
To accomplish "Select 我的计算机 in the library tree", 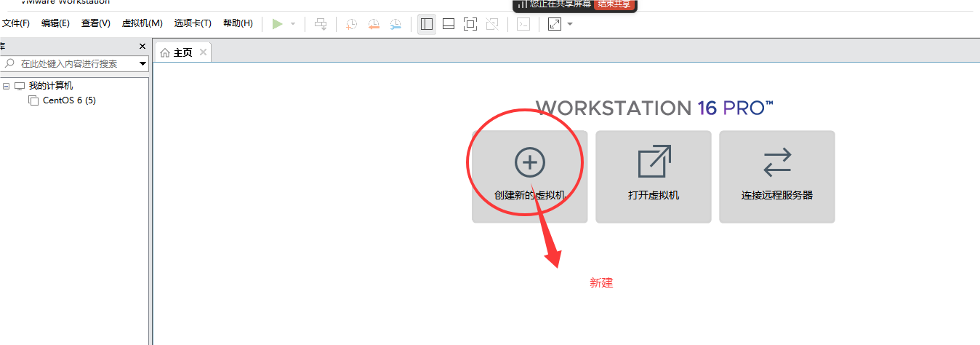I will (x=51, y=86).
